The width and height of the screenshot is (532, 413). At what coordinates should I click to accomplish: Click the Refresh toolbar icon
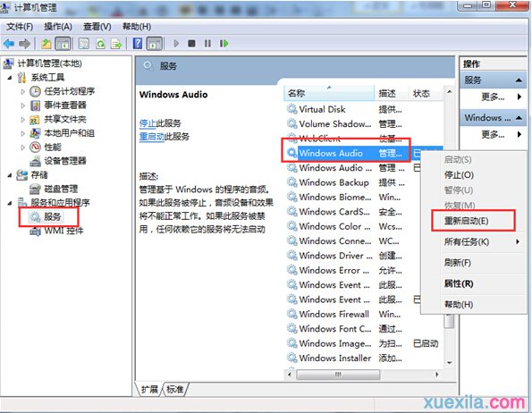point(100,44)
